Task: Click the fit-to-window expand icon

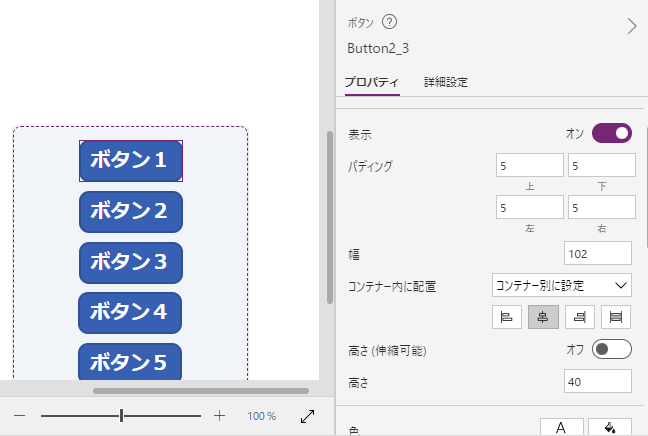Action: pyautogui.click(x=307, y=416)
